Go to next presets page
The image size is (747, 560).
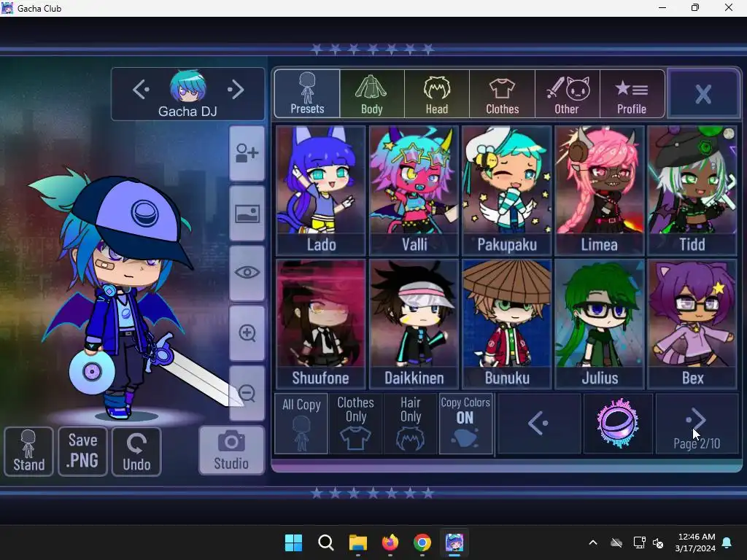[x=697, y=423]
